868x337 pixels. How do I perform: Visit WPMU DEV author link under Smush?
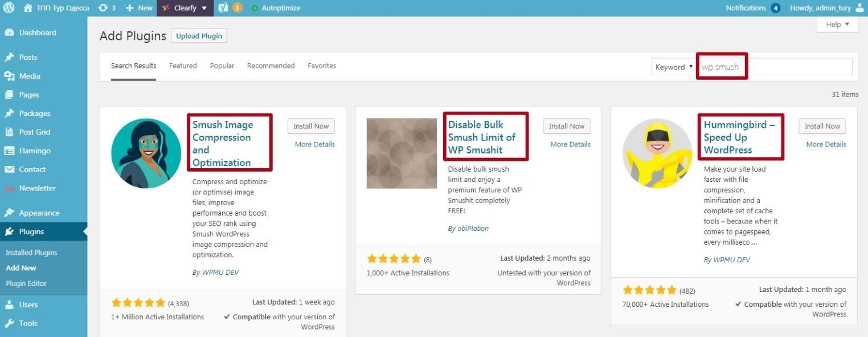(220, 273)
